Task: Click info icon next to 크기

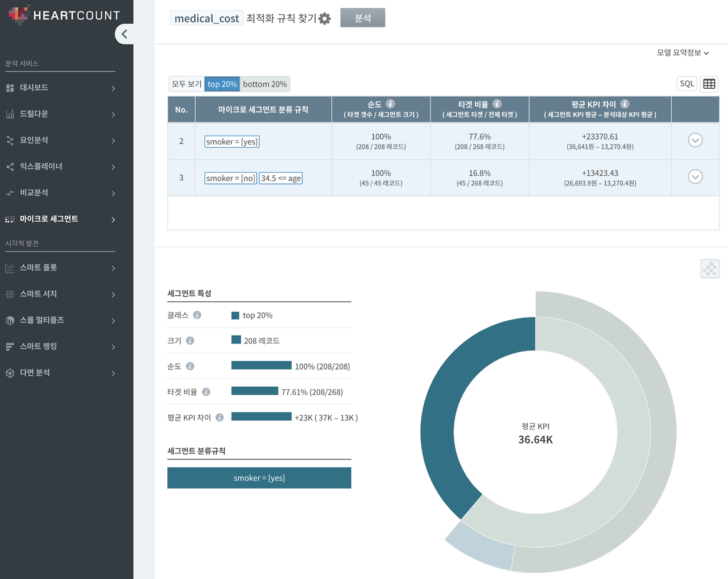Action: [x=190, y=341]
